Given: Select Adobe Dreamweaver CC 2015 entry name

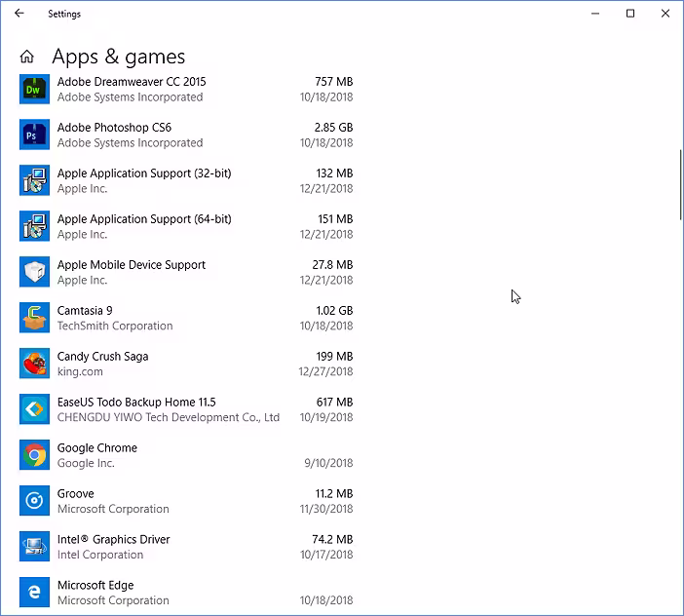Looking at the screenshot, I should coord(132,82).
